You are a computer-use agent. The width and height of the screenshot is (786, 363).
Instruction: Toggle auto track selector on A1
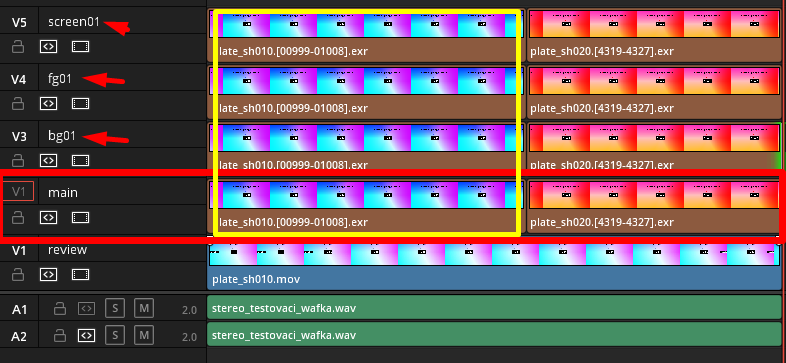coord(86,308)
